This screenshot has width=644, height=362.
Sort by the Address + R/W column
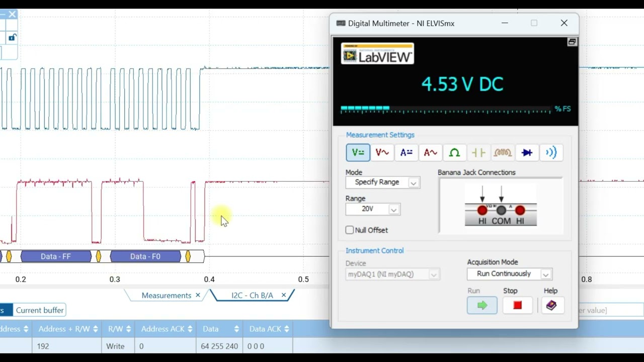pos(68,329)
